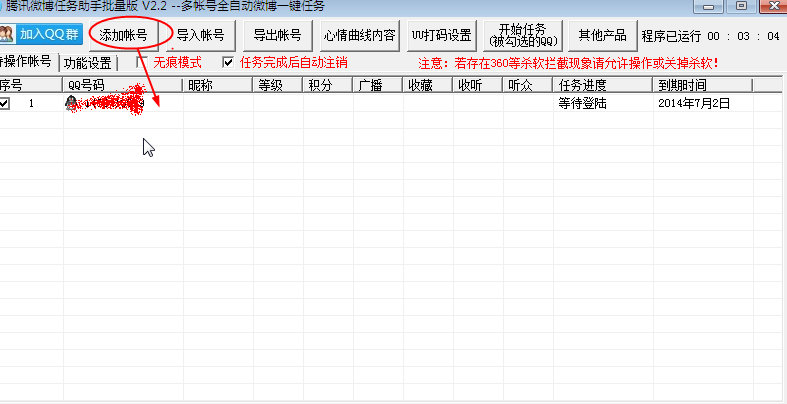Click the 添加帐号 button

(123, 35)
